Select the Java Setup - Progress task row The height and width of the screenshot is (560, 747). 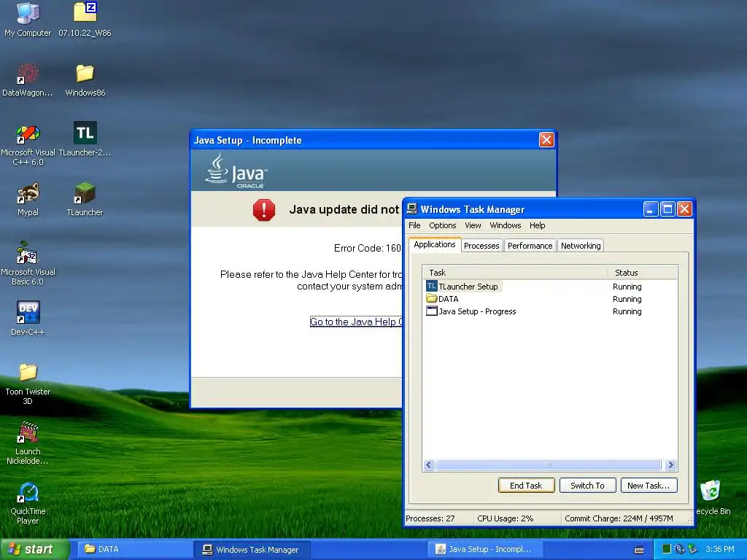pyautogui.click(x=550, y=311)
